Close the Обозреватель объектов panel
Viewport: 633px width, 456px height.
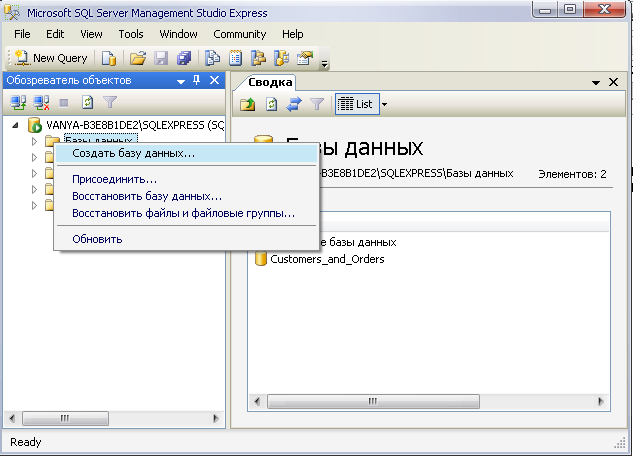coord(214,80)
